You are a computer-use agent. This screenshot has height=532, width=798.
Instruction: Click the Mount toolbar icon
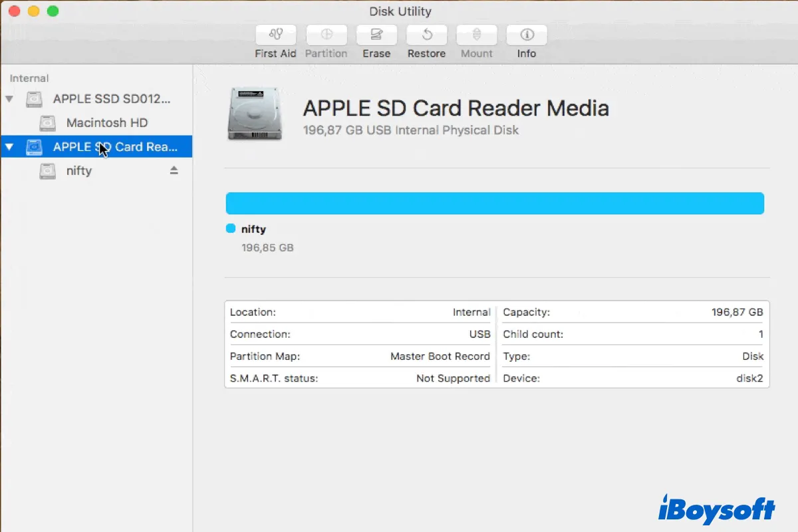pos(477,35)
